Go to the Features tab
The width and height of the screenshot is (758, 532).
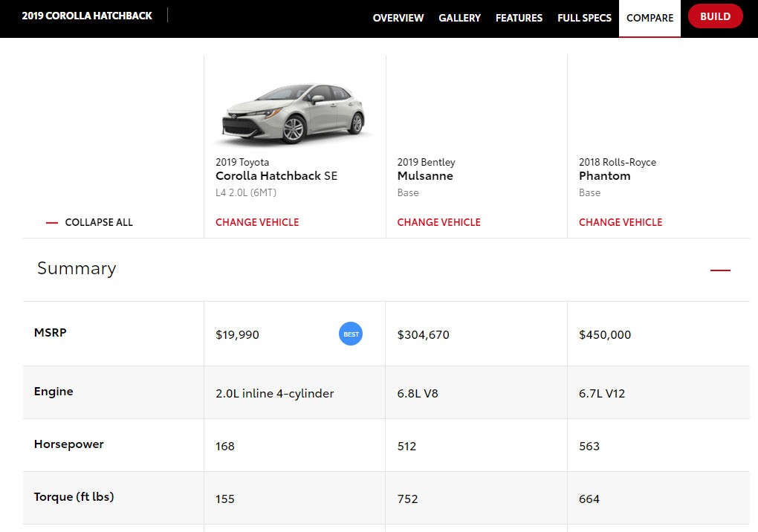pyautogui.click(x=519, y=18)
